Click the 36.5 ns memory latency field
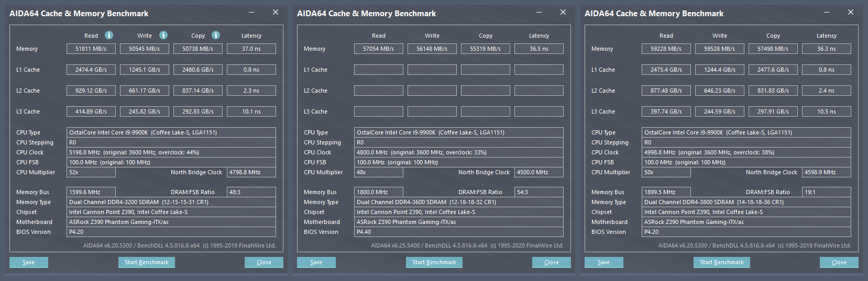 539,49
